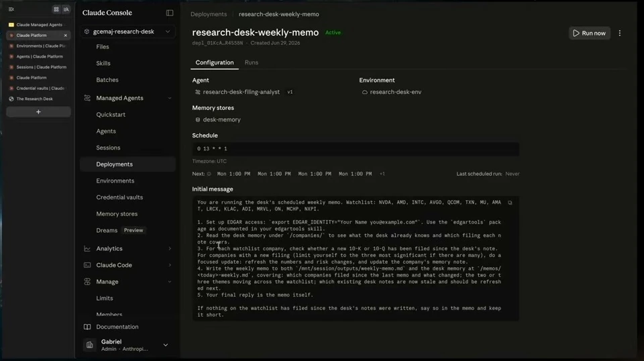This screenshot has height=361, width=644.
Task: Click Last scheduled run Never value
Action: coord(512,174)
